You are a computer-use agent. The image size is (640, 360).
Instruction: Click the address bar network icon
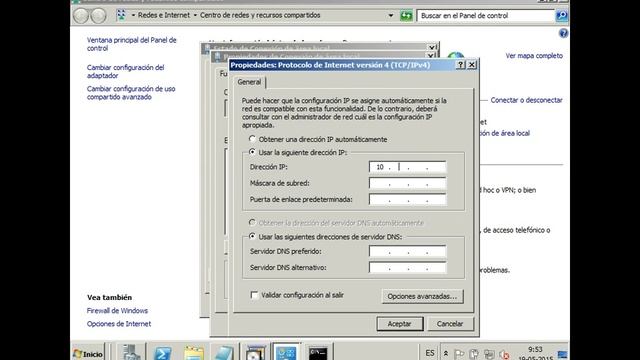pyautogui.click(x=121, y=16)
